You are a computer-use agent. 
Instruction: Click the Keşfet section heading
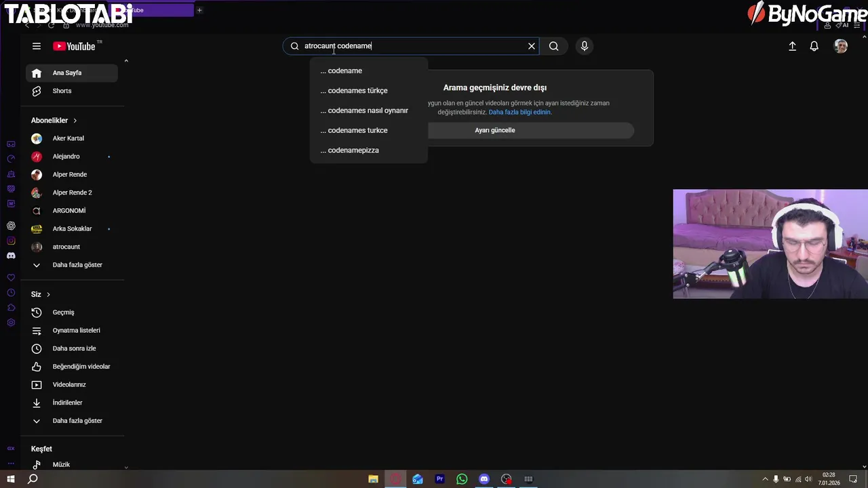click(41, 449)
